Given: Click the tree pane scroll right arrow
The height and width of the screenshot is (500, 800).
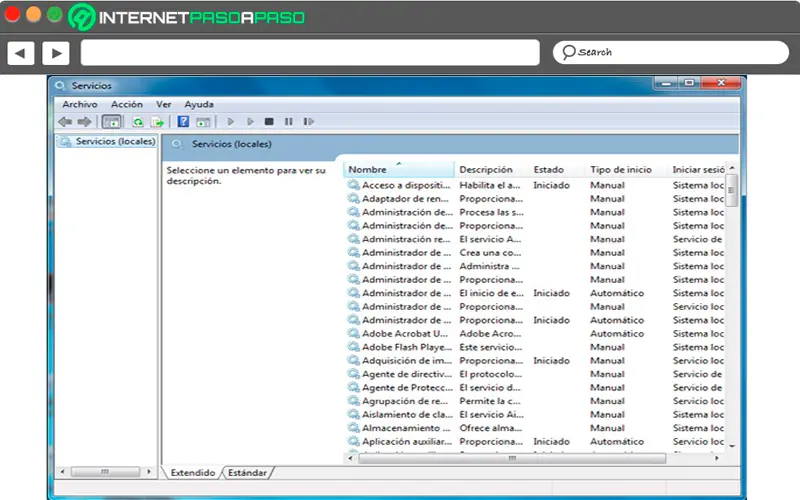Looking at the screenshot, I should point(148,472).
